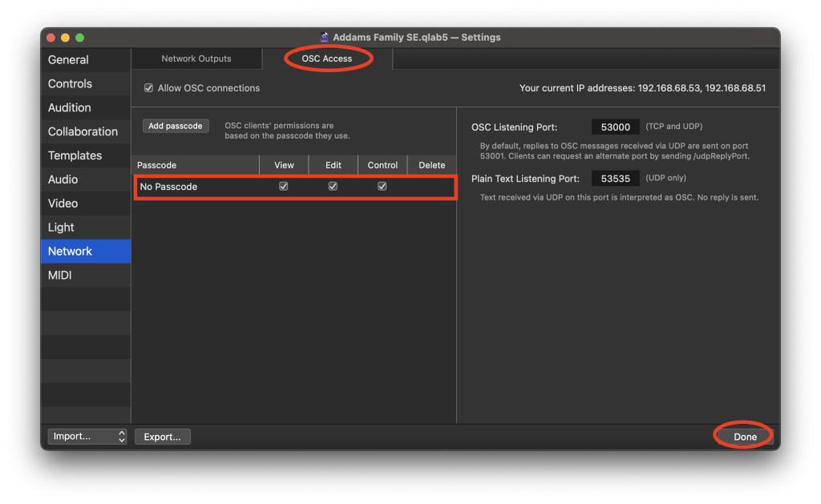821x504 pixels.
Task: Close the Settings window with red button
Action: coord(51,38)
